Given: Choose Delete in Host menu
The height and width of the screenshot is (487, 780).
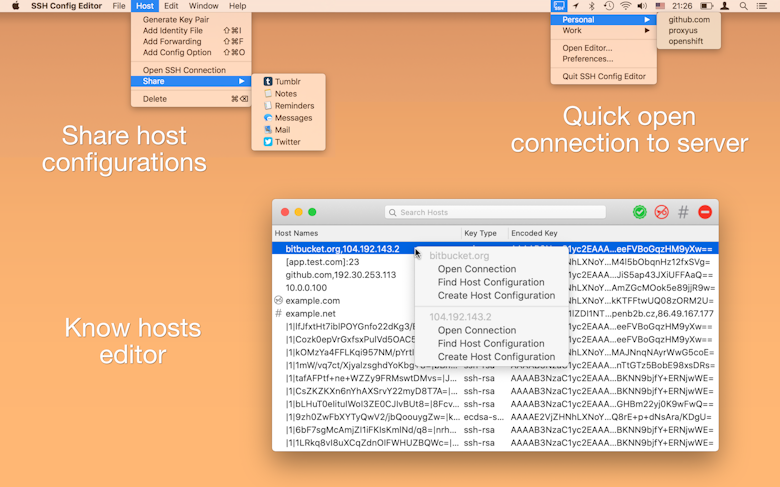Looking at the screenshot, I should click(191, 98).
